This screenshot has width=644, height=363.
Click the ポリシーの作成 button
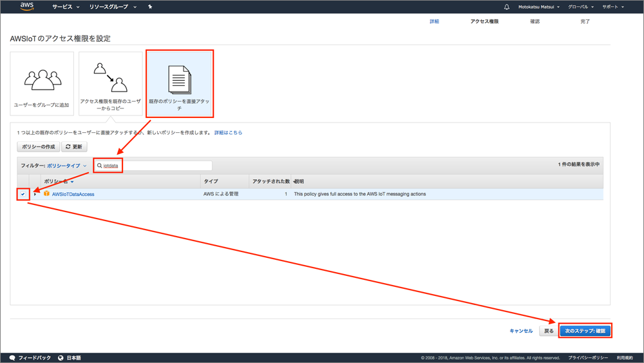(x=38, y=147)
